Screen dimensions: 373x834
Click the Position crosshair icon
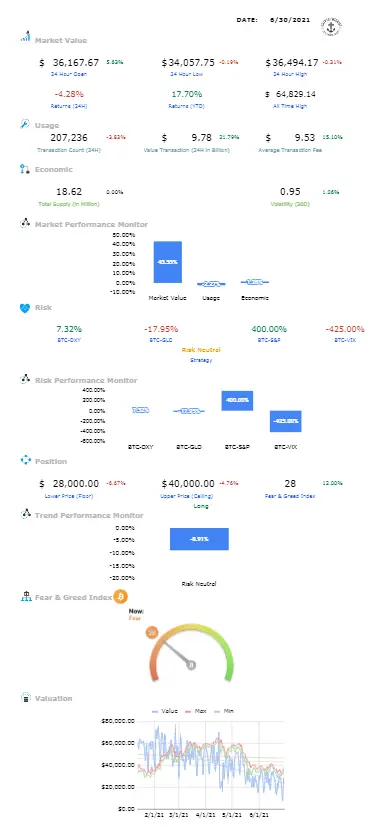(26, 460)
